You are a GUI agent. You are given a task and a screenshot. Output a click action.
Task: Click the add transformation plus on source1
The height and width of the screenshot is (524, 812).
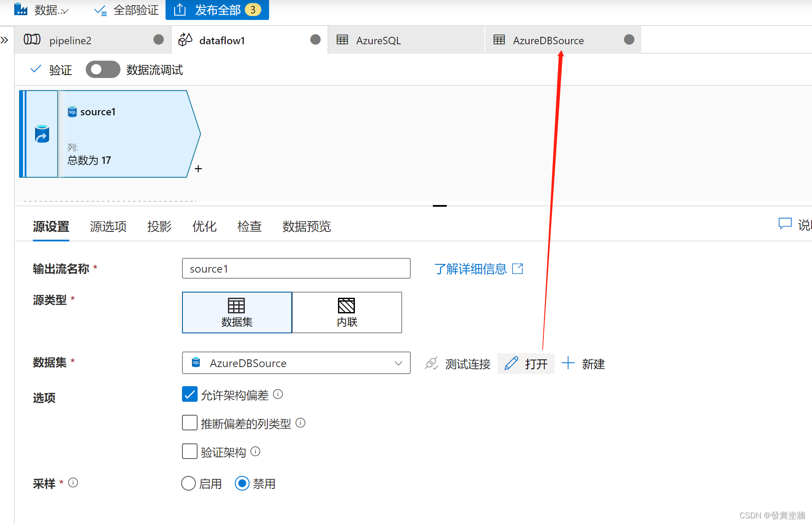click(198, 168)
